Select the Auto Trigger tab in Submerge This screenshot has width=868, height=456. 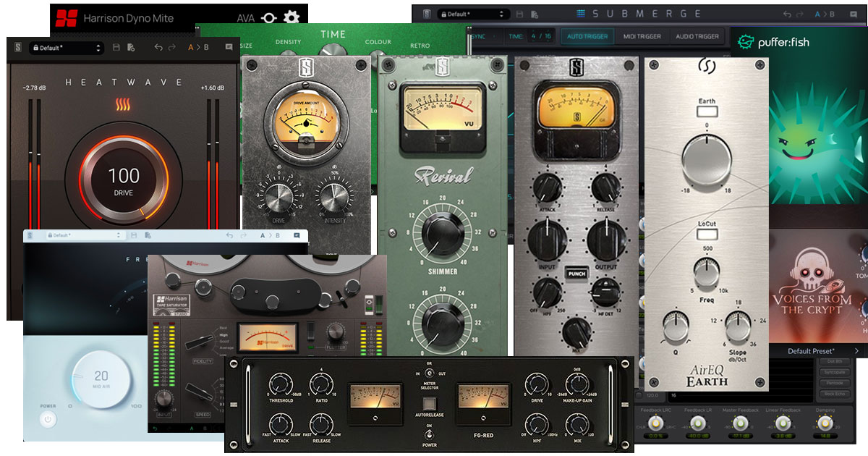[587, 36]
